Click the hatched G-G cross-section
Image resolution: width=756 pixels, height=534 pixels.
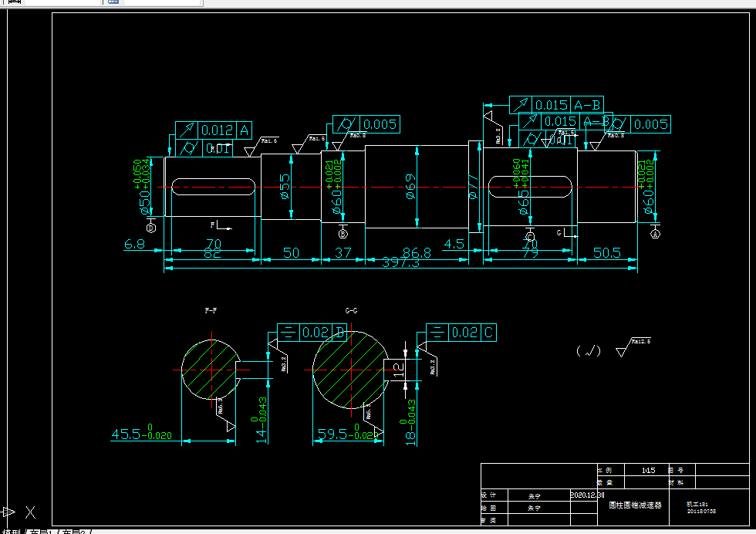pos(349,370)
